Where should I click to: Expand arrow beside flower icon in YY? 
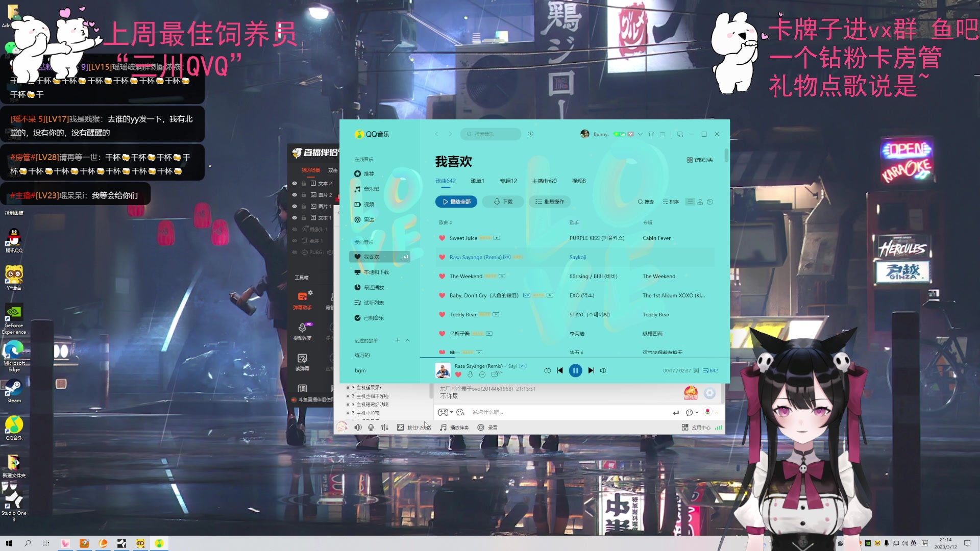click(x=716, y=412)
